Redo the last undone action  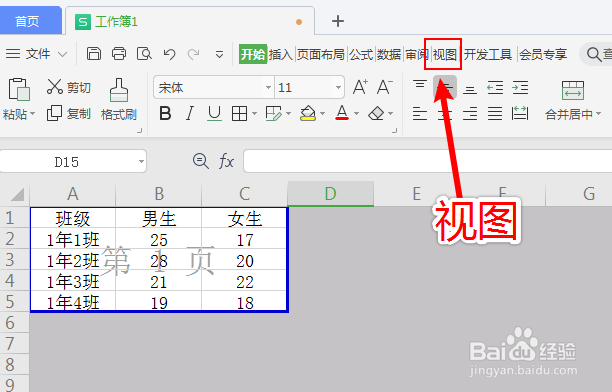point(194,54)
